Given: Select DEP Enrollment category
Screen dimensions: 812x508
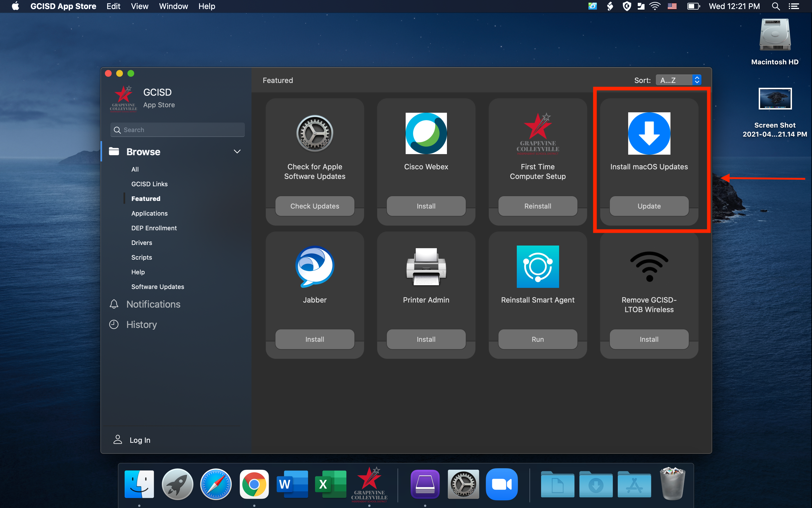Looking at the screenshot, I should click(x=154, y=228).
